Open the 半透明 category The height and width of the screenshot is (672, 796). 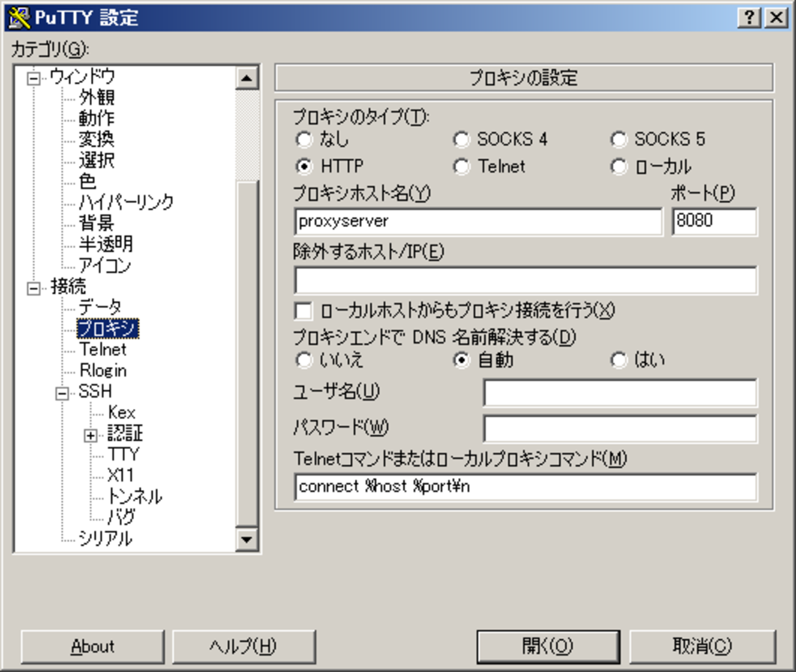106,244
